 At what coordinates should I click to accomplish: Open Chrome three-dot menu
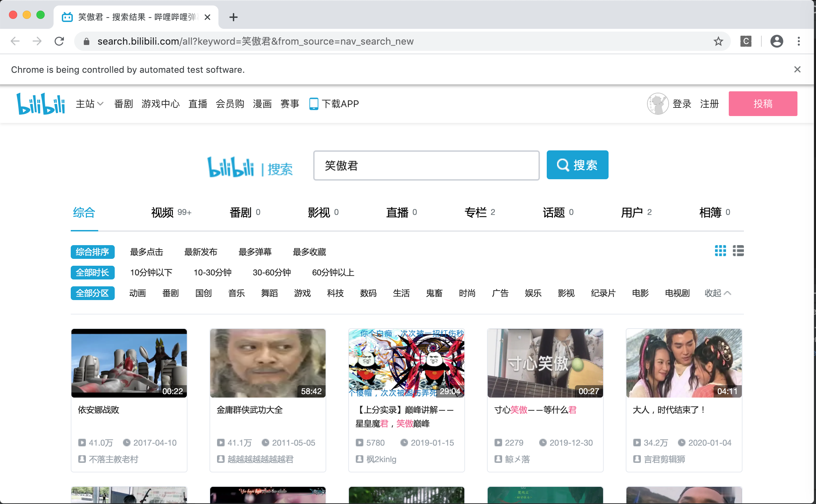(x=798, y=42)
